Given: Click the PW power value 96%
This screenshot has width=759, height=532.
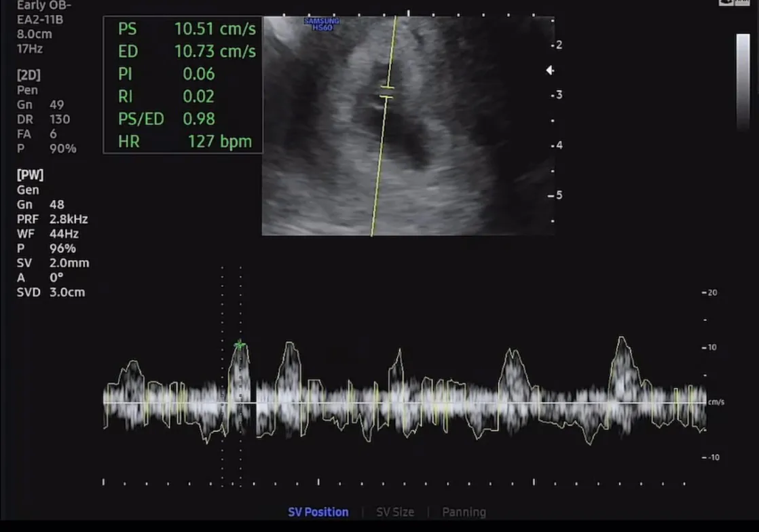Looking at the screenshot, I should [62, 248].
